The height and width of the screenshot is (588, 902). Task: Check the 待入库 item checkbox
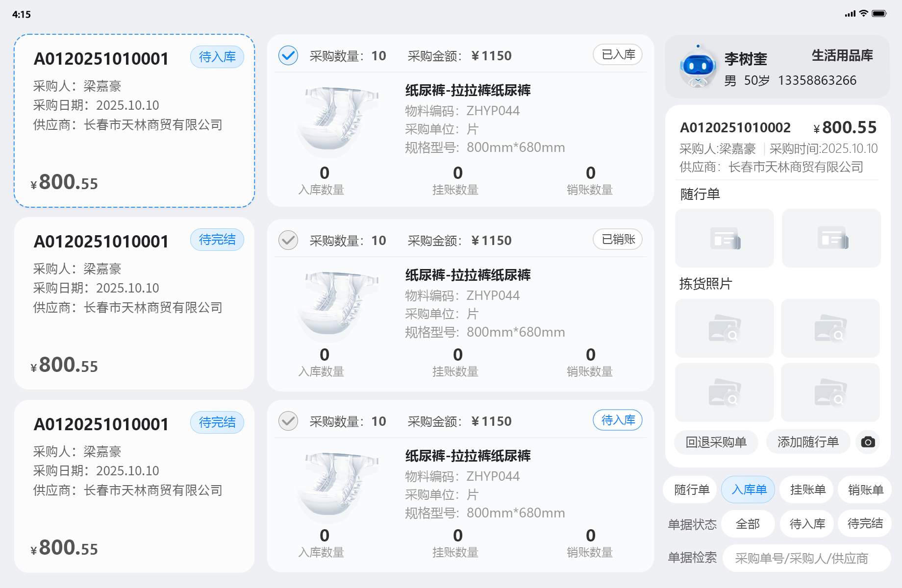pos(288,421)
